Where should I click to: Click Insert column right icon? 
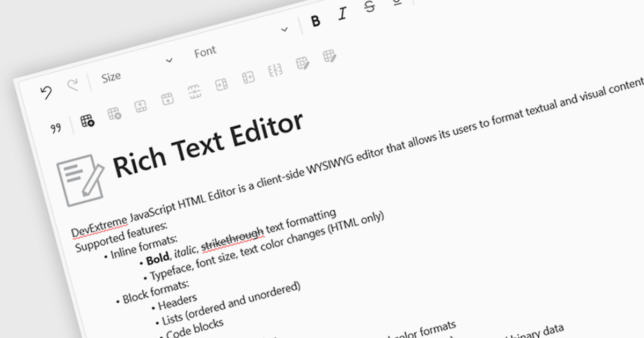click(248, 78)
